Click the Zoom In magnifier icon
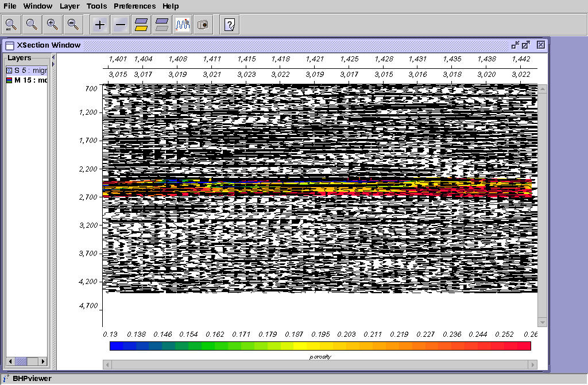588x385 pixels. pyautogui.click(x=52, y=25)
